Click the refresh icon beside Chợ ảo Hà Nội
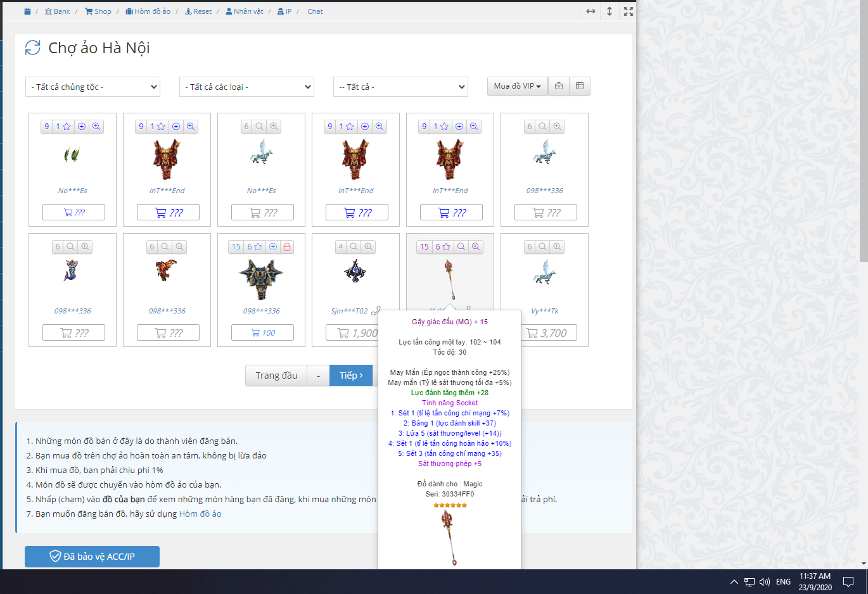The height and width of the screenshot is (594, 868). tap(32, 47)
